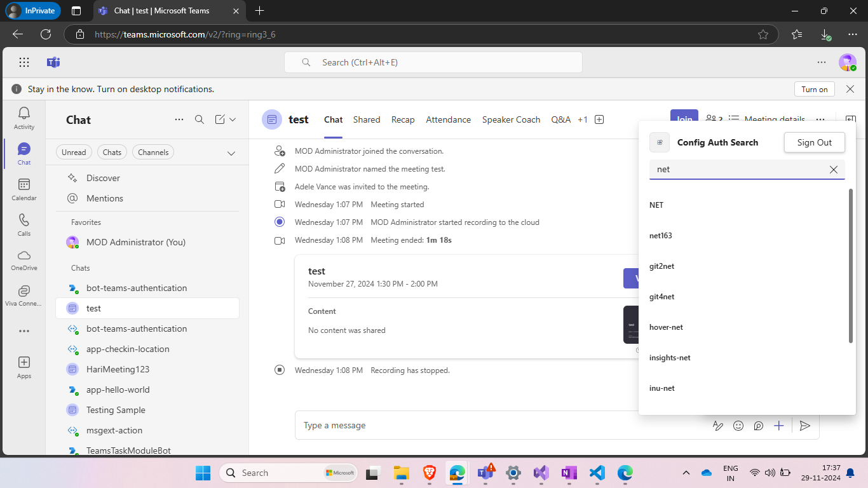Select the Chat tab of the meeting

333,119
